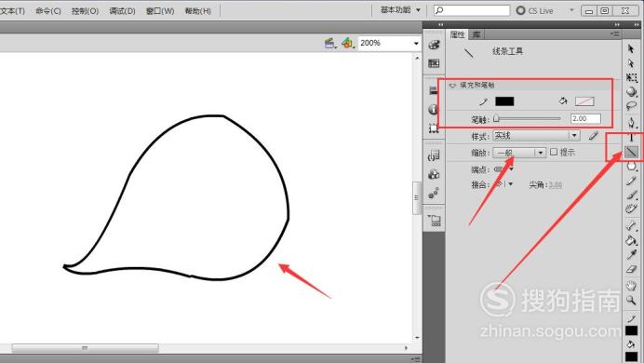Image resolution: width=644 pixels, height=363 pixels.
Task: Select the Subselection tool
Action: 631,63
